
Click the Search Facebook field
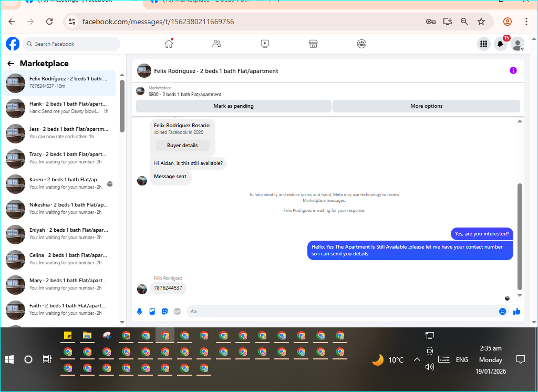click(71, 44)
